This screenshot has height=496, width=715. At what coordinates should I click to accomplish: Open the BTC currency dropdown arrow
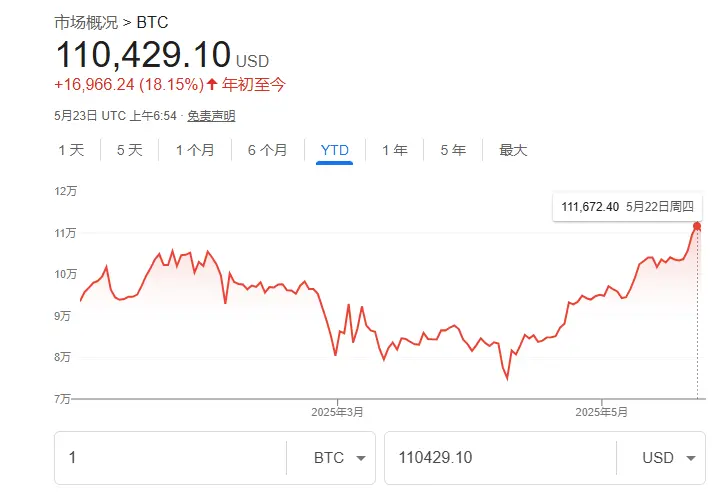359,458
